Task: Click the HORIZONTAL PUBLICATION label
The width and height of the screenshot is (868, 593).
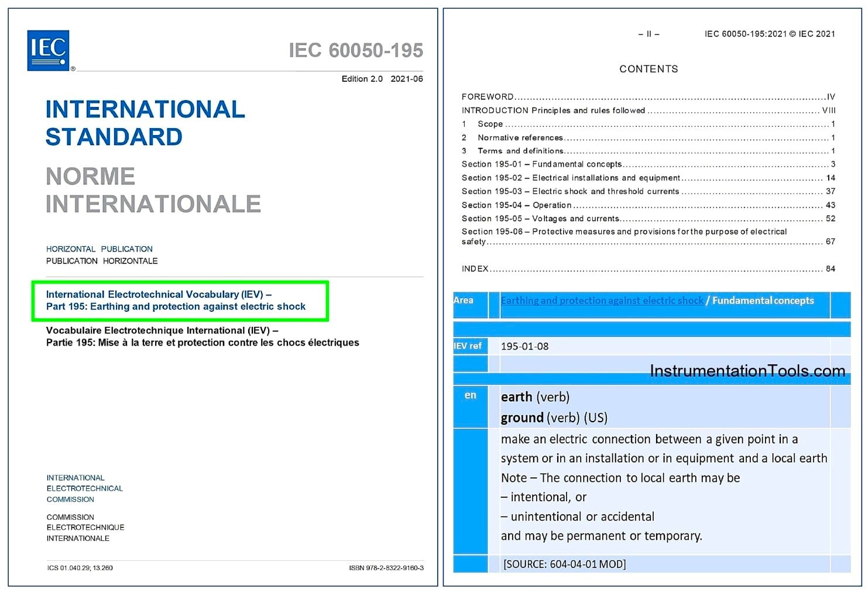Action: point(100,249)
